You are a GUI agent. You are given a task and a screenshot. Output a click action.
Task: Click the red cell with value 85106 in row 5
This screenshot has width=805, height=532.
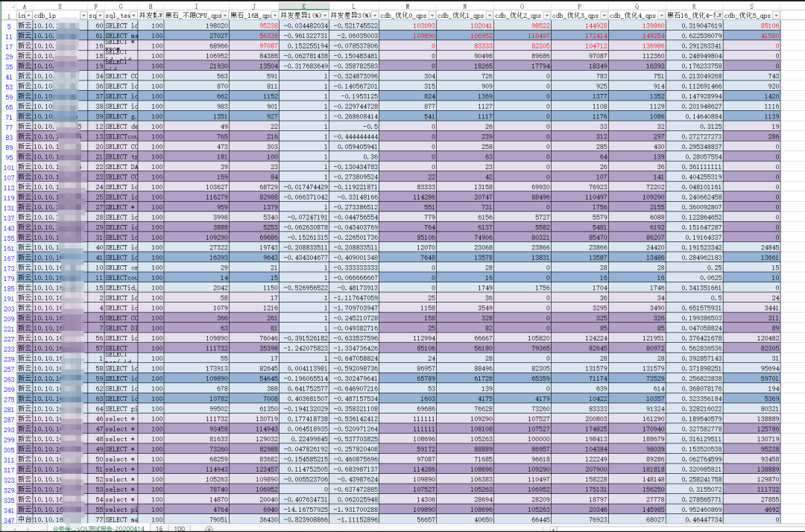[752, 25]
